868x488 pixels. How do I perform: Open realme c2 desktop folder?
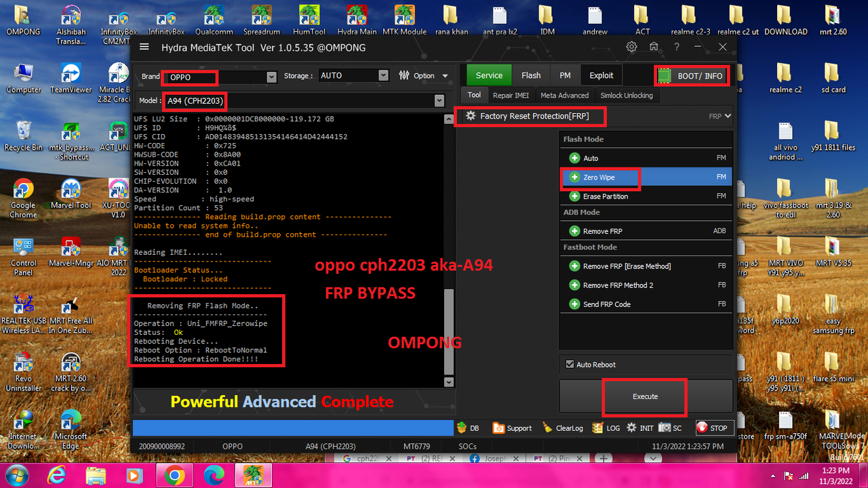pyautogui.click(x=785, y=78)
